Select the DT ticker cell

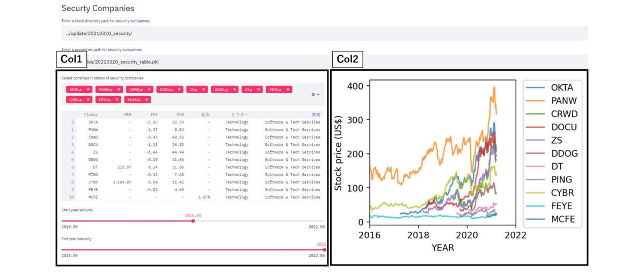point(95,167)
